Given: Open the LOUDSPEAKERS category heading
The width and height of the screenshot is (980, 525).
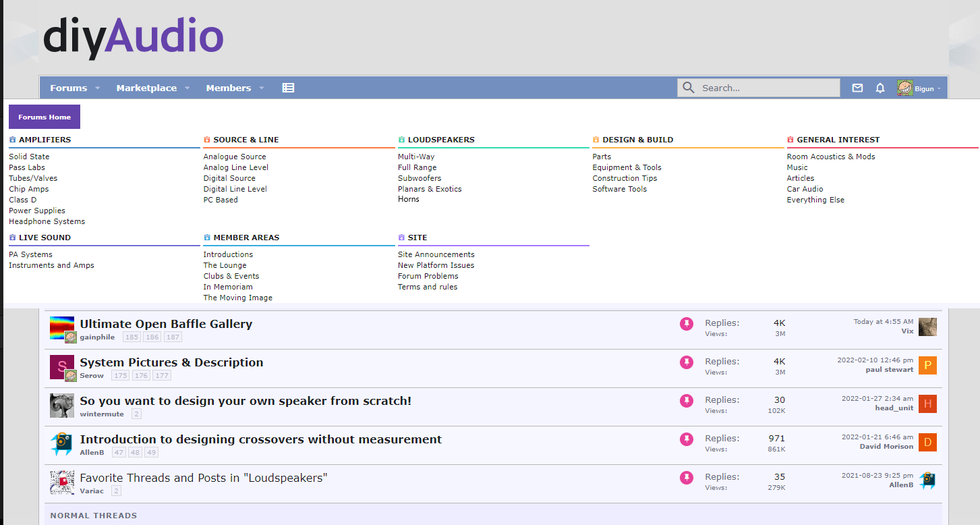Looking at the screenshot, I should 441,140.
